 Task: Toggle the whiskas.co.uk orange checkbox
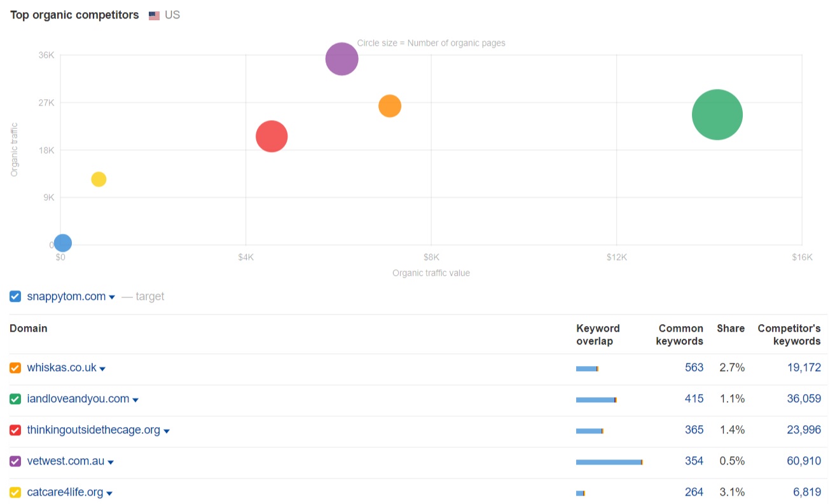point(15,368)
